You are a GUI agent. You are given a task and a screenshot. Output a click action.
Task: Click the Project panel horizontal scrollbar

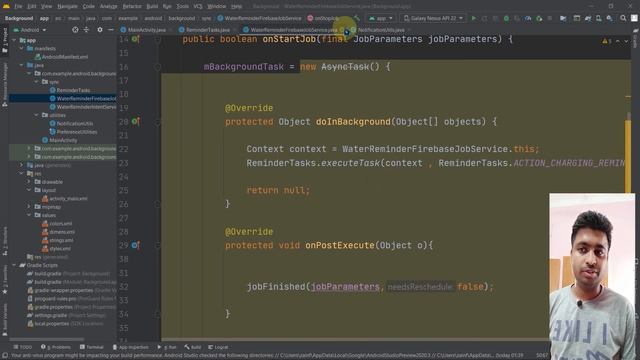(47, 339)
